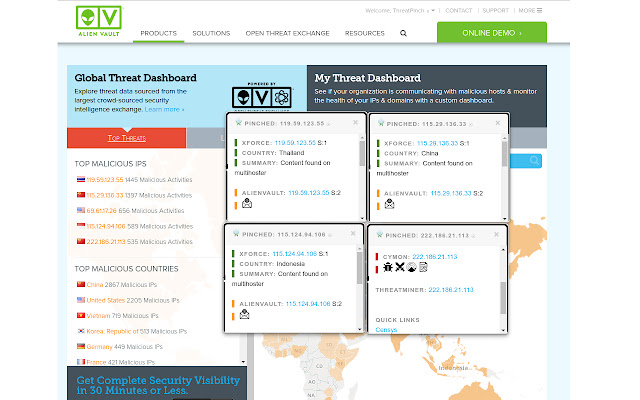
Task: Open the XForce 119.59.123.55 link
Action: pos(295,143)
